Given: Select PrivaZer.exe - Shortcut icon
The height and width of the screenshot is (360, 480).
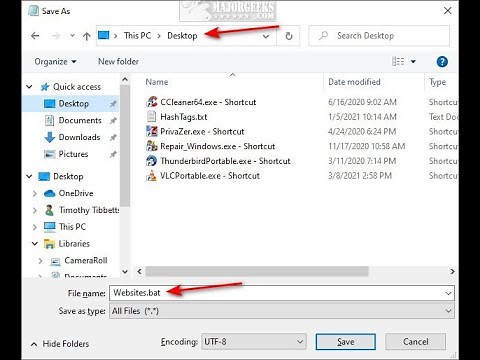Looking at the screenshot, I should pos(152,131).
